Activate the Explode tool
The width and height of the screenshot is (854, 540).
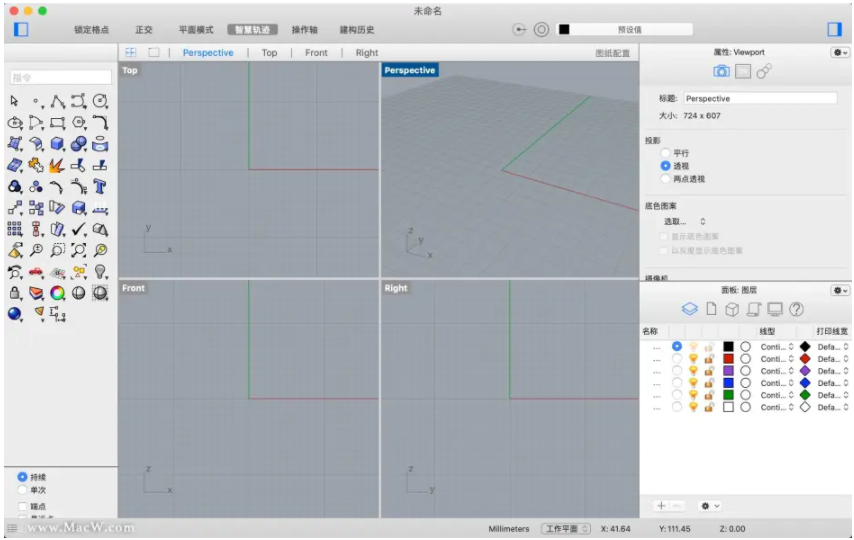(57, 165)
